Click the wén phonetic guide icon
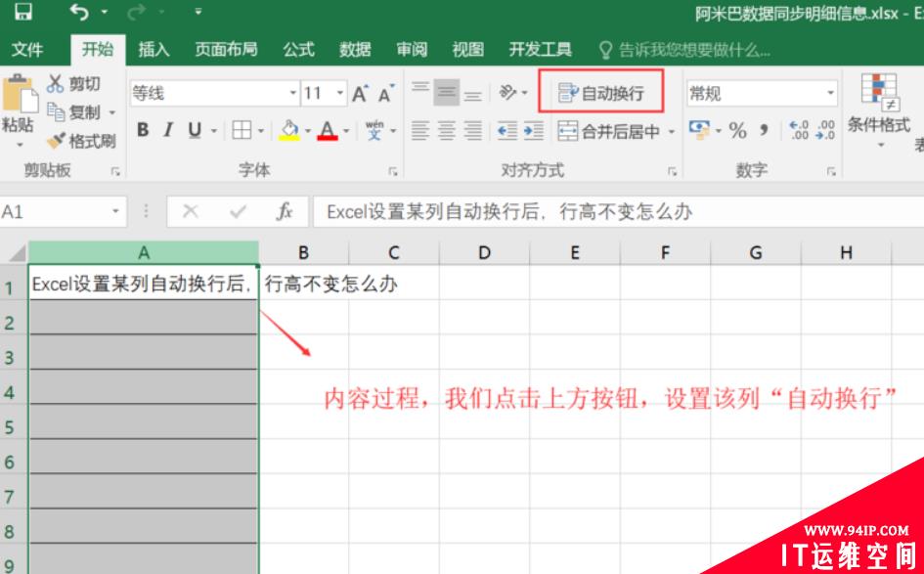Image resolution: width=924 pixels, height=574 pixels. click(x=374, y=130)
